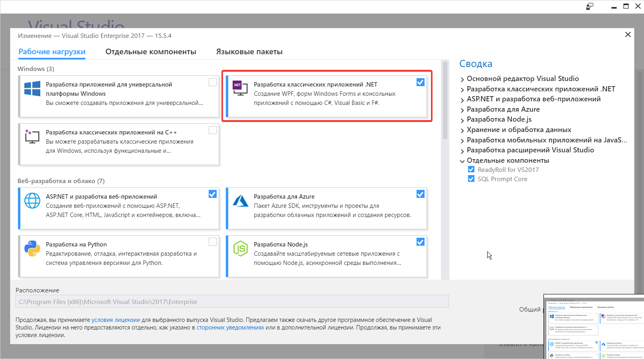This screenshot has height=359, width=644.
Task: Expand 'Основной редактор Visual Studio' in summary
Action: tap(462, 79)
